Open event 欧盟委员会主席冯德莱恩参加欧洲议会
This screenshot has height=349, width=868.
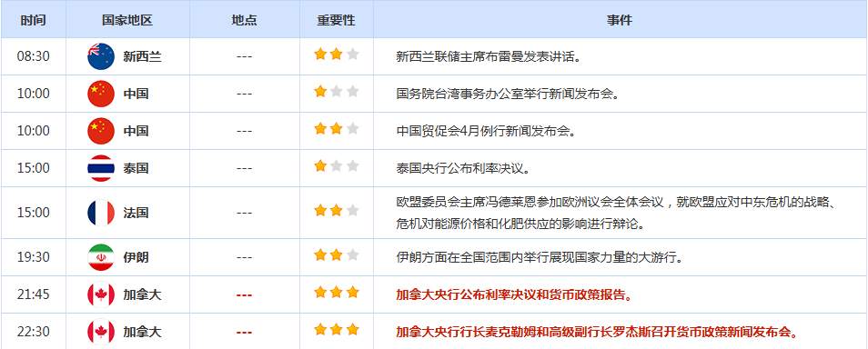616,213
